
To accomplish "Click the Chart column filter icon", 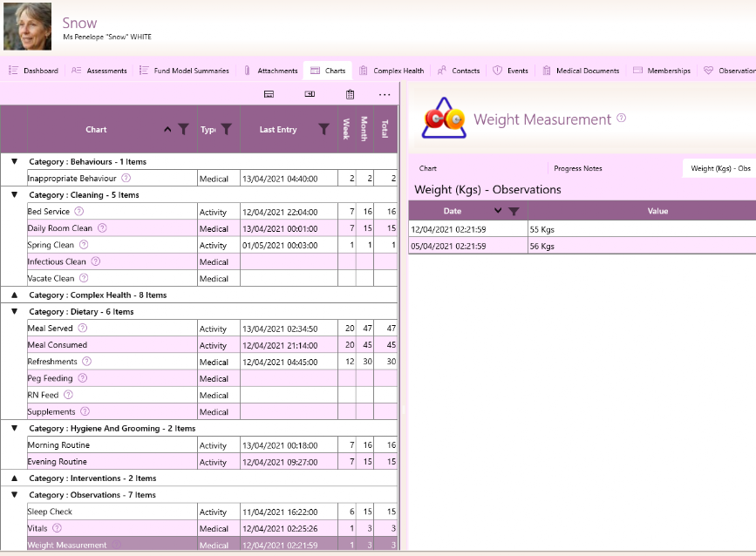I will [x=183, y=129].
